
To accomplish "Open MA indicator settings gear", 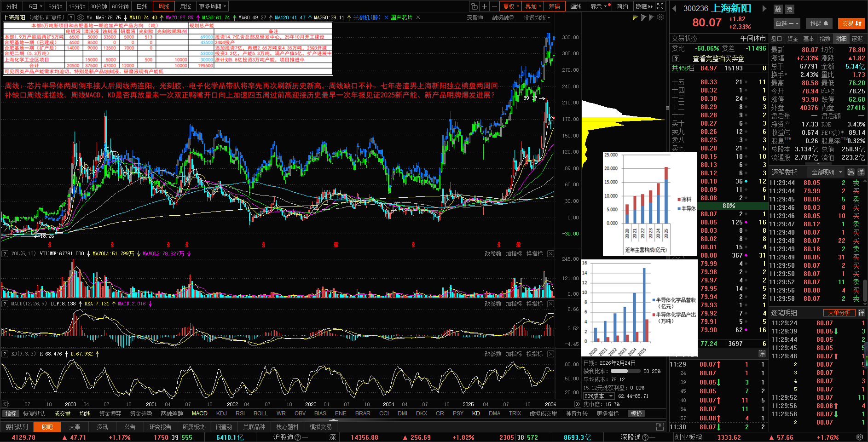I will tap(81, 17).
